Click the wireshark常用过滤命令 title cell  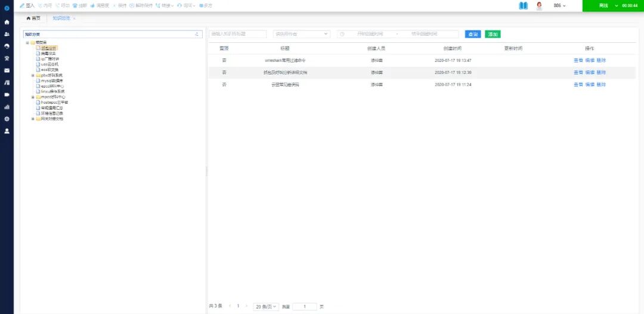point(285,60)
